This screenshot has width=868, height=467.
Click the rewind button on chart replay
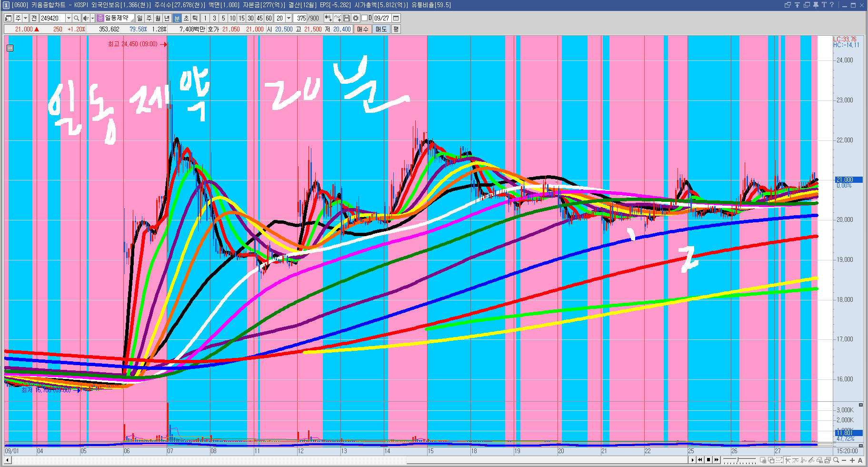click(x=700, y=460)
